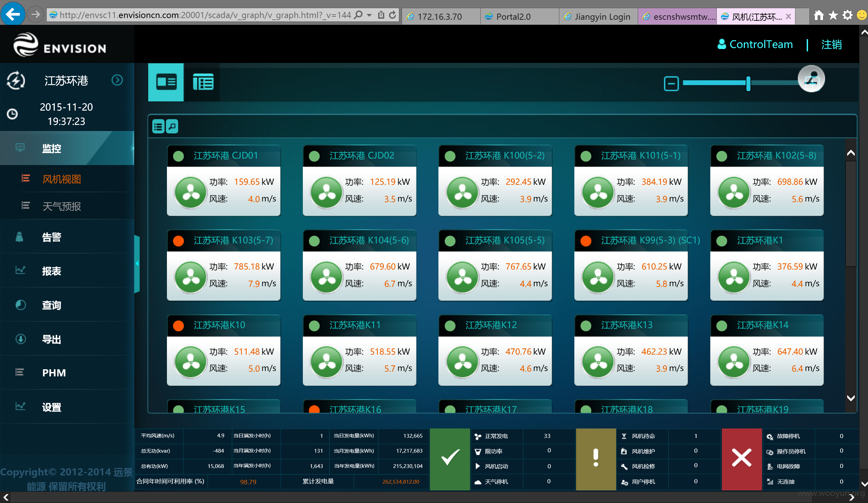
Task: Select card view icon in toolbar
Action: (x=166, y=82)
